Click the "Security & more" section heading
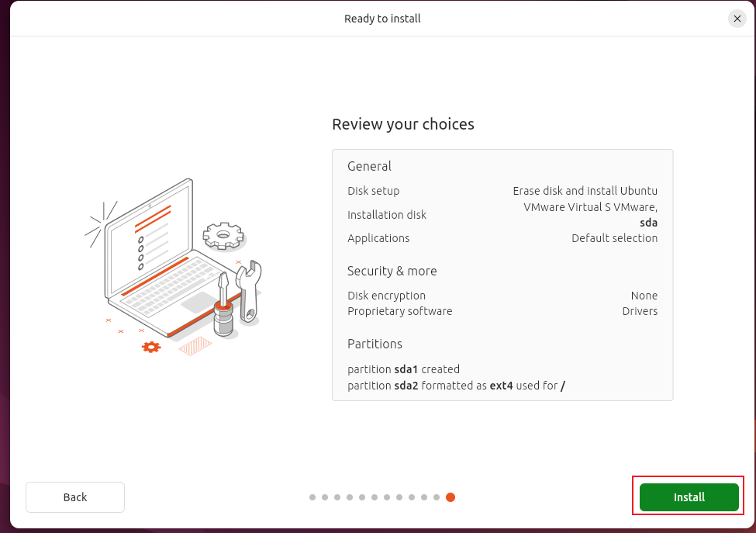 pyautogui.click(x=392, y=271)
